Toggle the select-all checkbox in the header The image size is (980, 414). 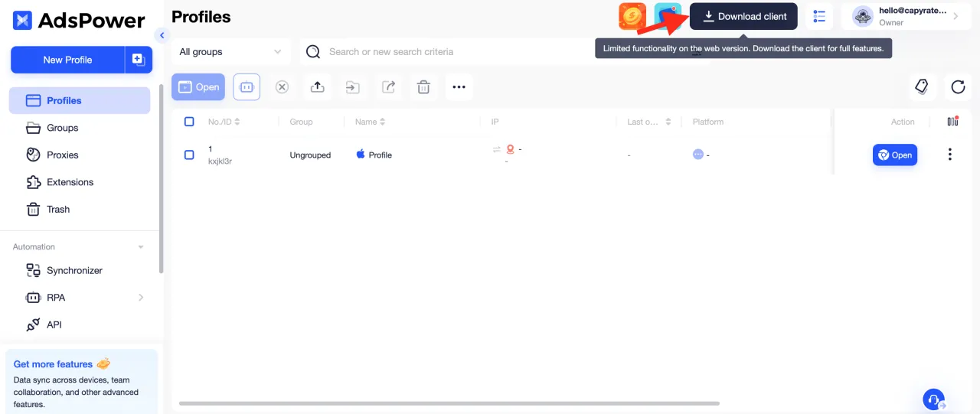point(189,122)
